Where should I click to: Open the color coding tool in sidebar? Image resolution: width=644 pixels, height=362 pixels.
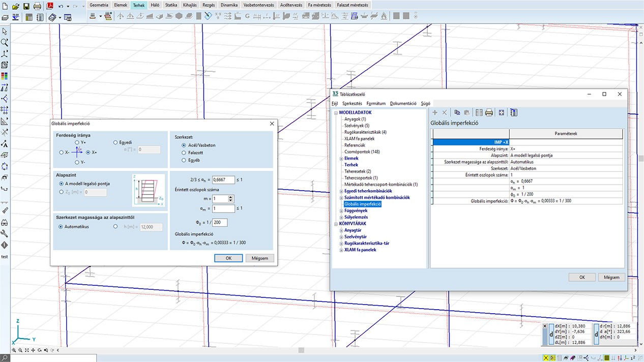point(5,76)
